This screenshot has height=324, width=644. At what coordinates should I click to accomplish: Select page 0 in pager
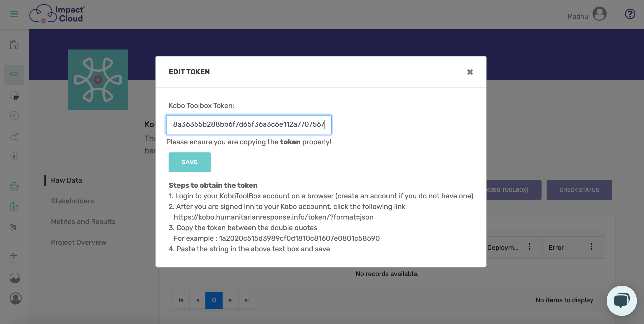point(214,300)
